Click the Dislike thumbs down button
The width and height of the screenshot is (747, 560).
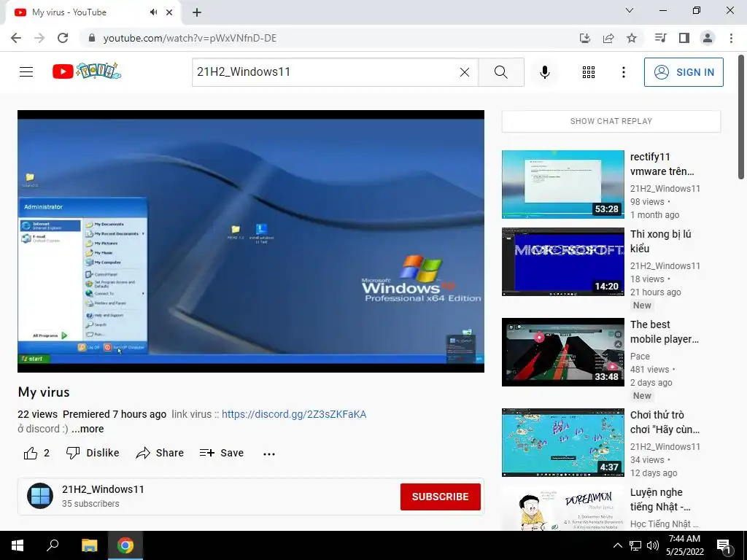(x=93, y=453)
